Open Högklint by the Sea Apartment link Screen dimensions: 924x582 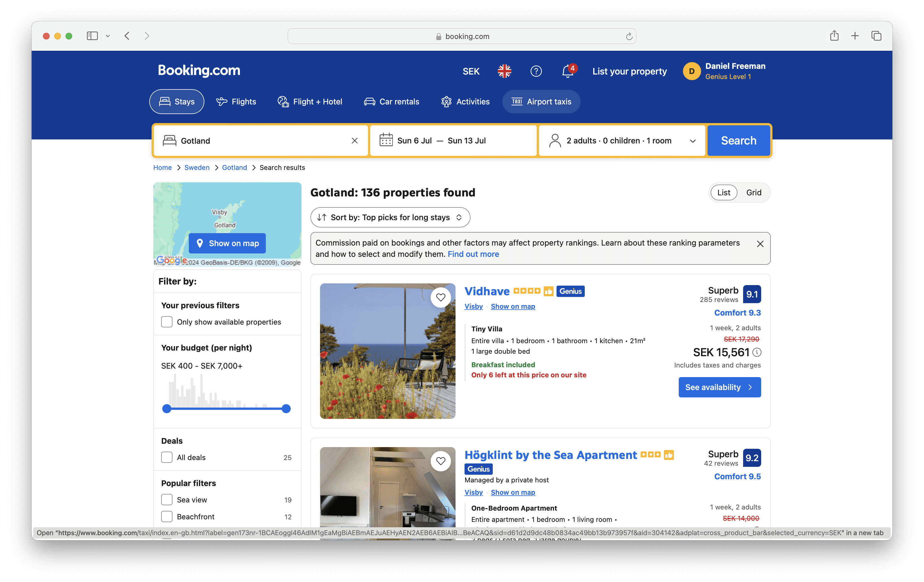pos(550,455)
